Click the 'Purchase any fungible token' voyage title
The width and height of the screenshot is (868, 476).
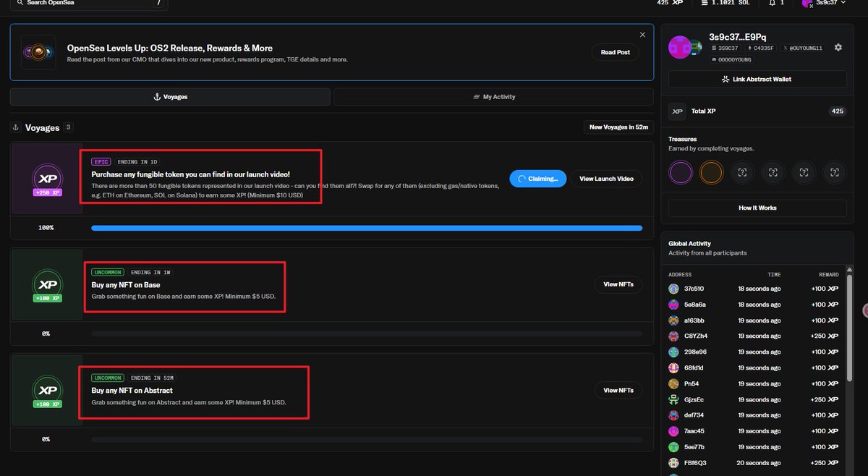(x=191, y=174)
